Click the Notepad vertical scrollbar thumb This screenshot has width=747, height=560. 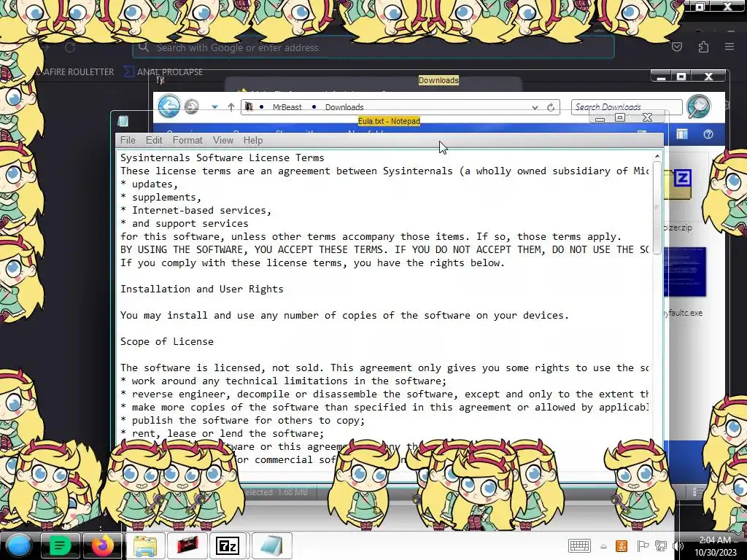pyautogui.click(x=657, y=208)
